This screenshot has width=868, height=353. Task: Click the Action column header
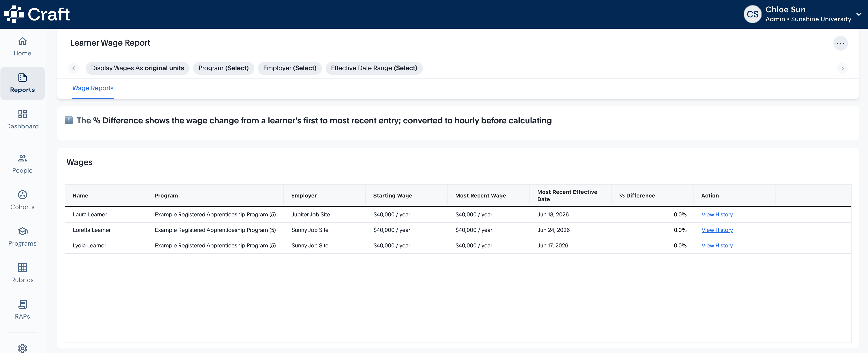pyautogui.click(x=734, y=196)
